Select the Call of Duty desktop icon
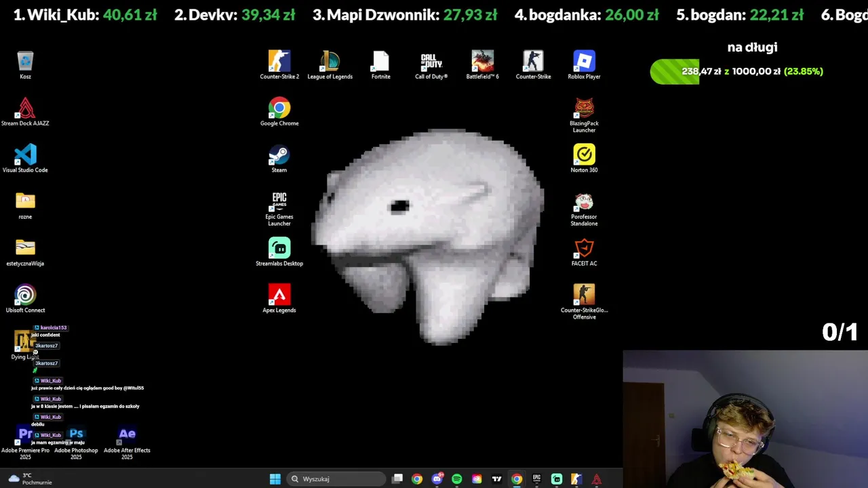The width and height of the screenshot is (868, 488). [431, 66]
